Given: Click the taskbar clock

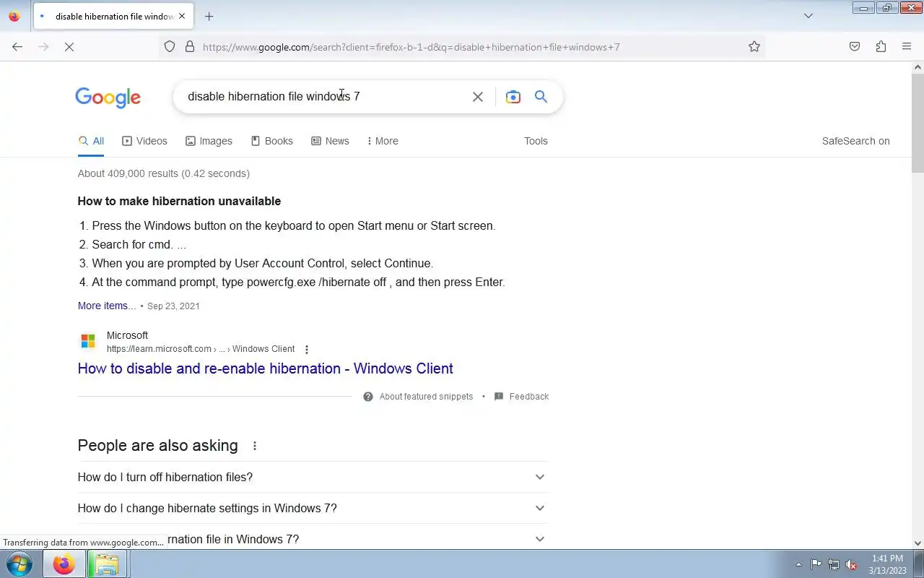Looking at the screenshot, I should (887, 564).
